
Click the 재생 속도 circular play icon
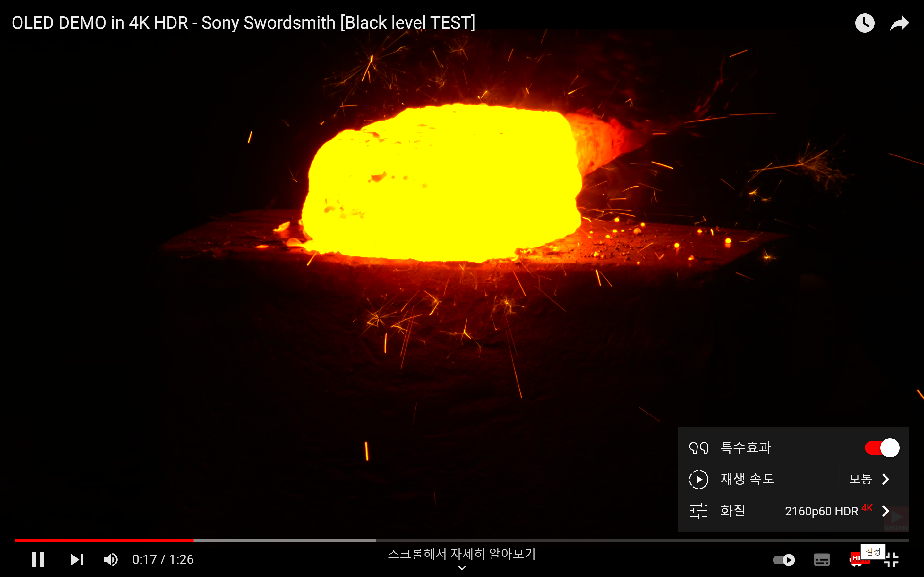(x=698, y=479)
